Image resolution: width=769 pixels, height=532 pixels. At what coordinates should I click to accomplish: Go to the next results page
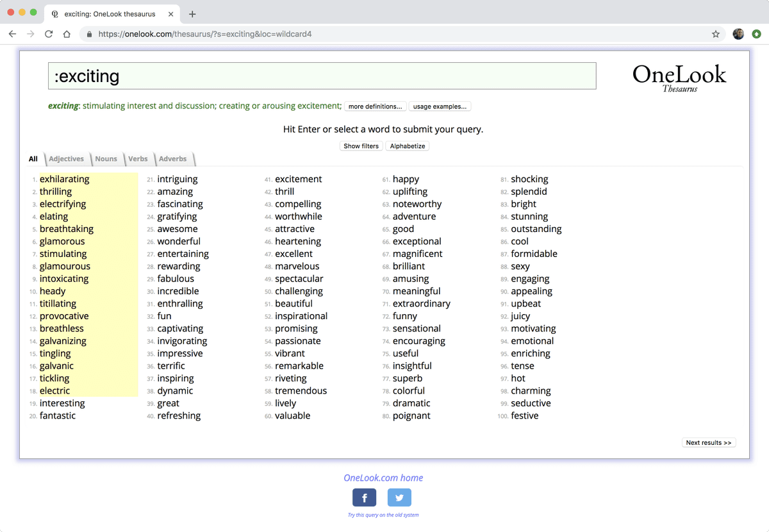pos(709,442)
